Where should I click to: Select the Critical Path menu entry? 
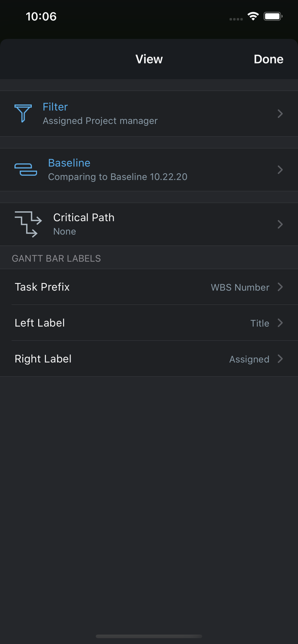coord(84,218)
